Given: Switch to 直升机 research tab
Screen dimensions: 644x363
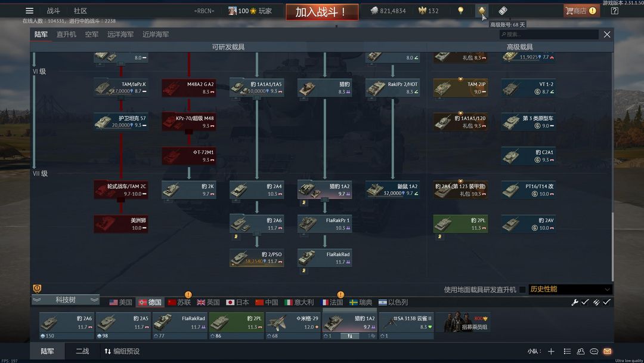Looking at the screenshot, I should [66, 34].
